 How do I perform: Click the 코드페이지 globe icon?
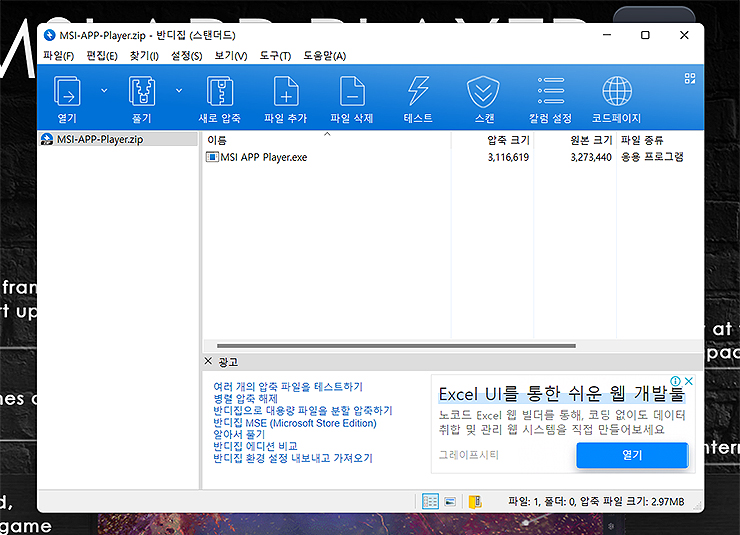pyautogui.click(x=616, y=99)
